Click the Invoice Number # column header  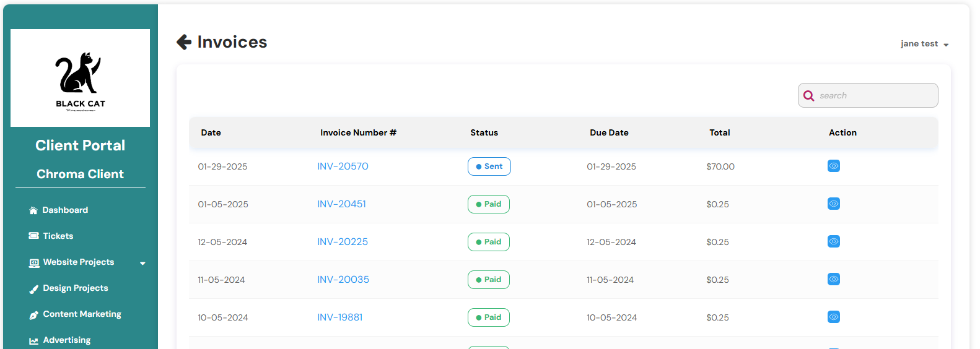click(x=358, y=133)
